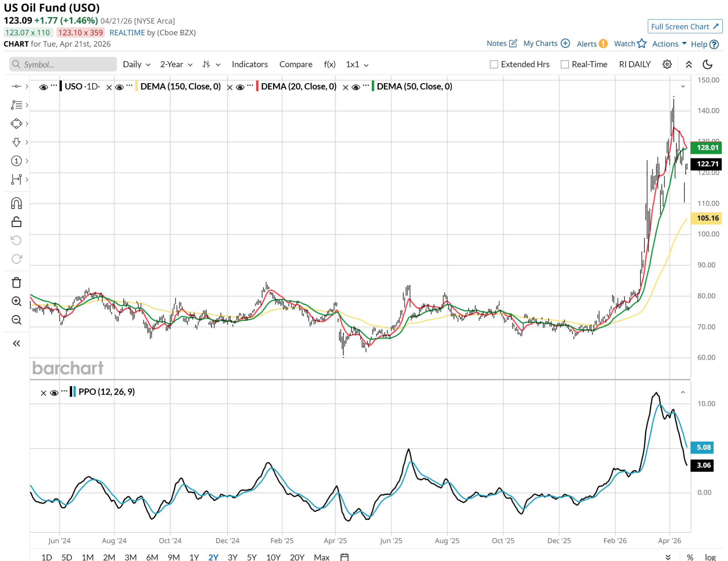Viewport: 728px width, 561px height.
Task: Open the Indicators menu
Action: point(250,64)
